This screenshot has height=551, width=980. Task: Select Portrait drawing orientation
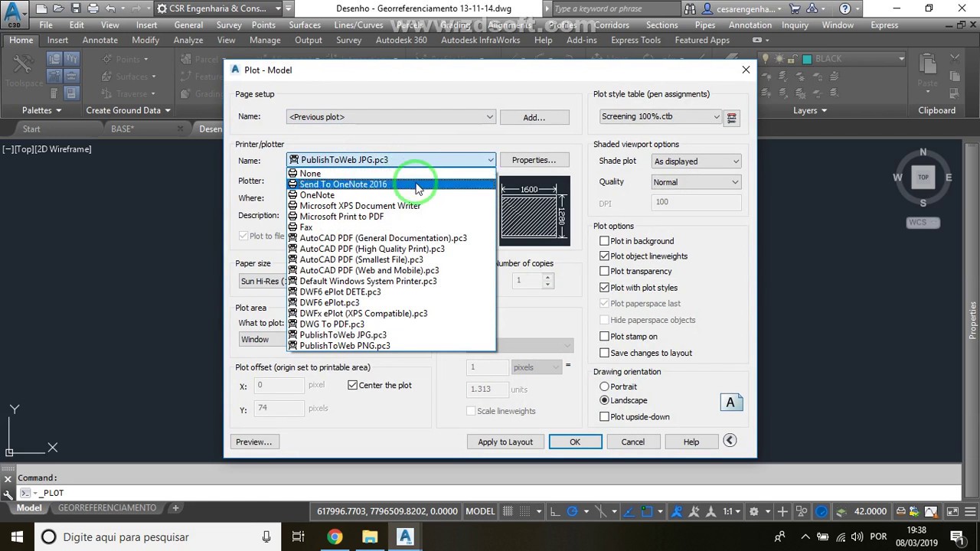(x=604, y=386)
